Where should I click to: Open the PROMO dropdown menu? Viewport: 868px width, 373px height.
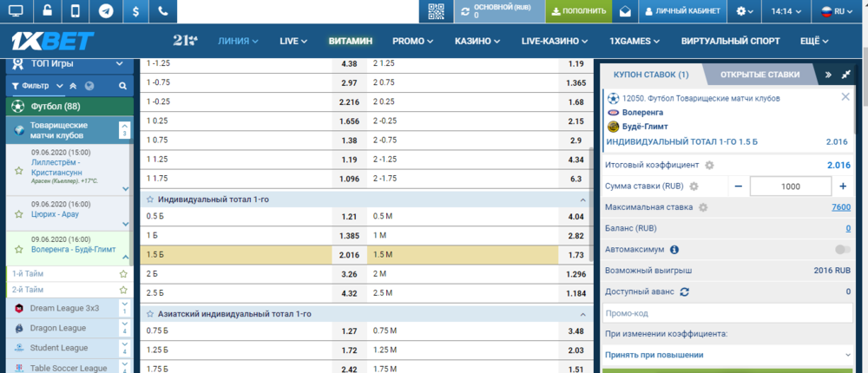click(413, 41)
